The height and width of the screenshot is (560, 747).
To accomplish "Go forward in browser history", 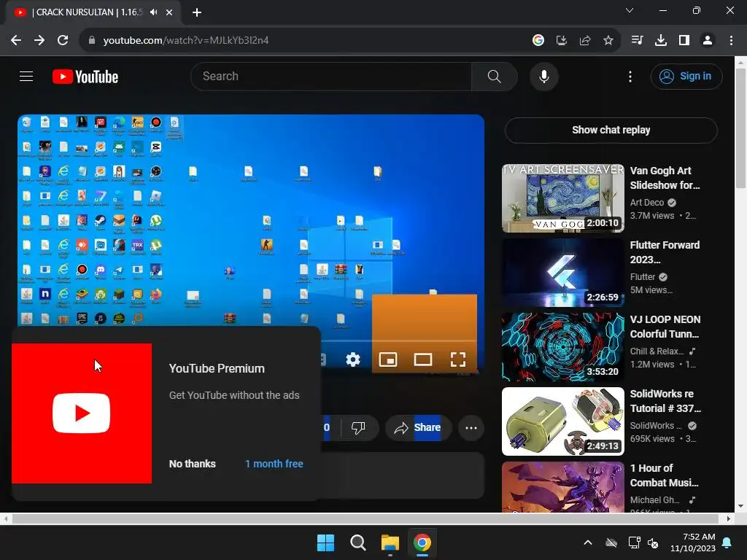I will [x=39, y=41].
